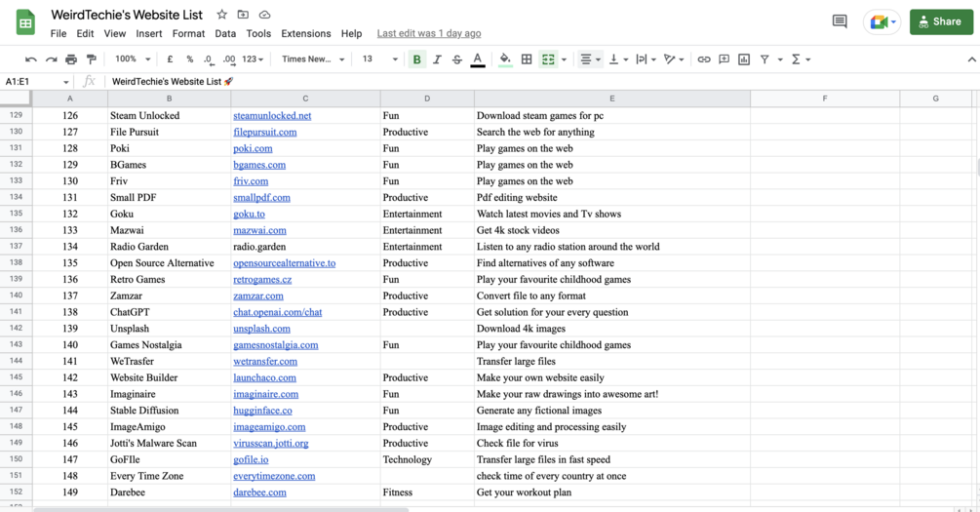Star the WeirdTechie's Website List document
Screen dimensions: 980x512
[x=222, y=15]
